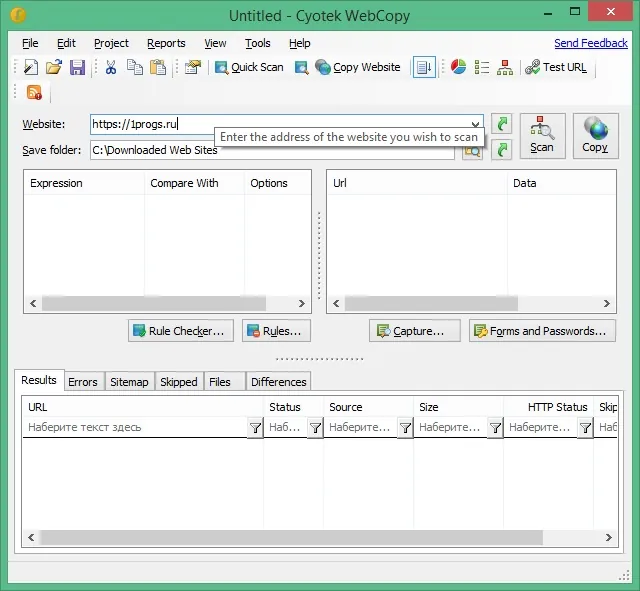
Task: Open a project with the folder icon
Action: click(x=53, y=67)
